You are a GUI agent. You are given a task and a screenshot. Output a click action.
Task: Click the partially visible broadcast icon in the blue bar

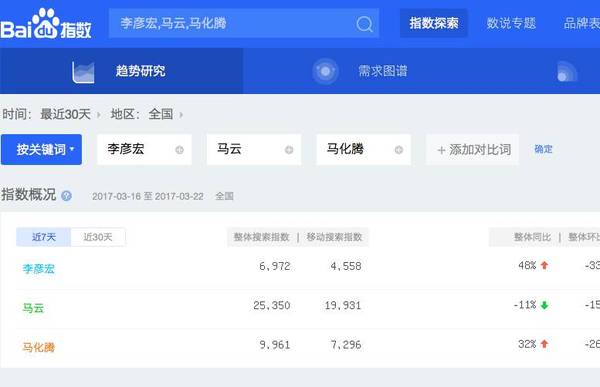click(x=567, y=72)
